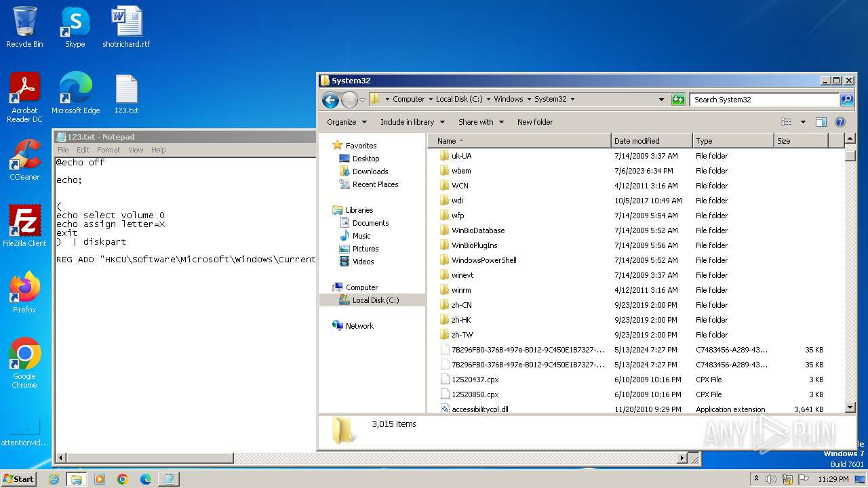This screenshot has height=488, width=868.
Task: Select Network in navigation pane
Action: pyautogui.click(x=359, y=326)
